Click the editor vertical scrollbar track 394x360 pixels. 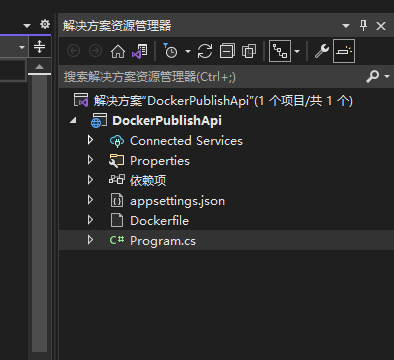(39, 213)
